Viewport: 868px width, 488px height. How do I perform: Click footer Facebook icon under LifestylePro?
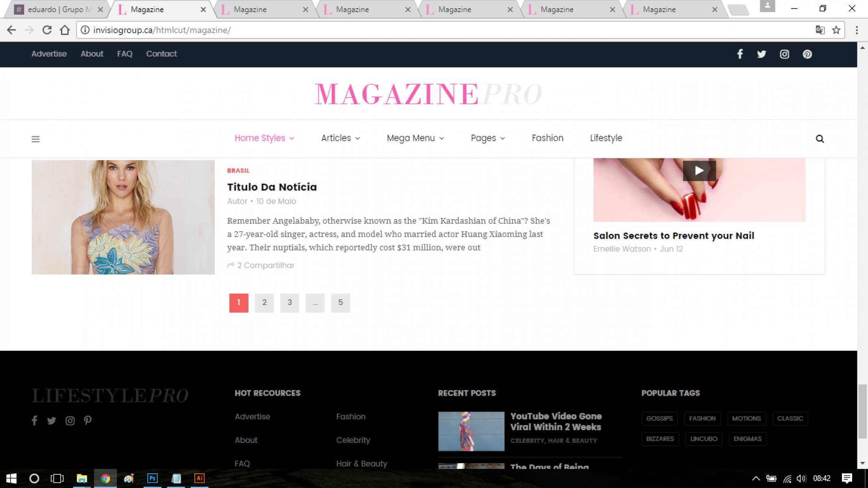point(35,420)
